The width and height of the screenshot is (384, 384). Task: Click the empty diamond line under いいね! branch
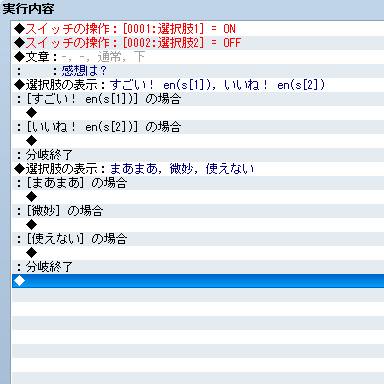pos(198,141)
